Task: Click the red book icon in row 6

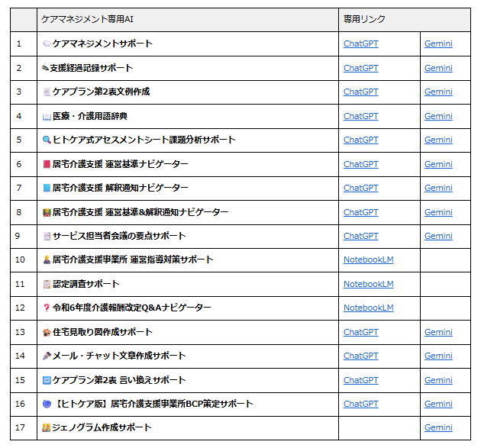Action: tap(47, 164)
